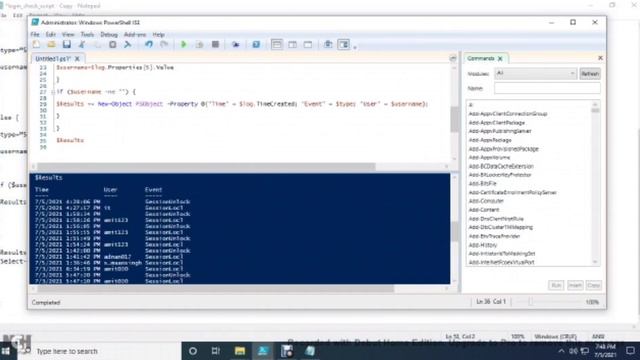
Task: Click the $Results line in the script editor
Action: pyautogui.click(x=70, y=140)
